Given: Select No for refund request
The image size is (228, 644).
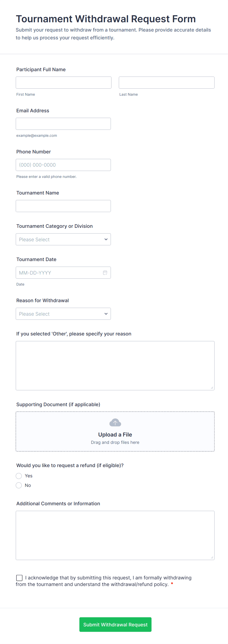Looking at the screenshot, I should (x=19, y=485).
